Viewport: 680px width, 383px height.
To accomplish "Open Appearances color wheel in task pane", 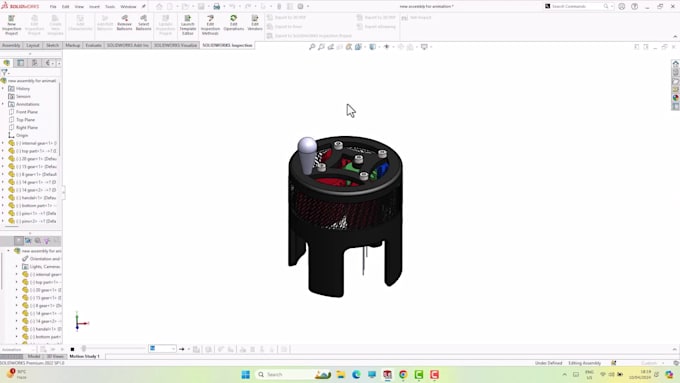I will click(676, 98).
